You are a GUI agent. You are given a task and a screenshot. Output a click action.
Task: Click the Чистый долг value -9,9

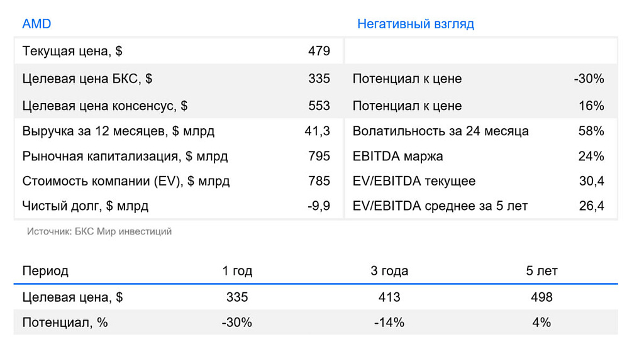(319, 206)
